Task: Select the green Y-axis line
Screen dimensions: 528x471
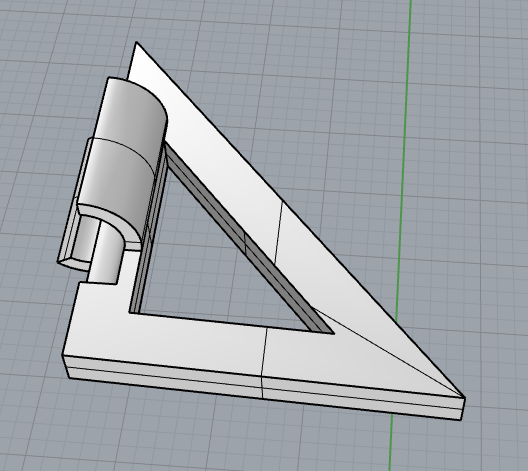Action: [x=401, y=236]
